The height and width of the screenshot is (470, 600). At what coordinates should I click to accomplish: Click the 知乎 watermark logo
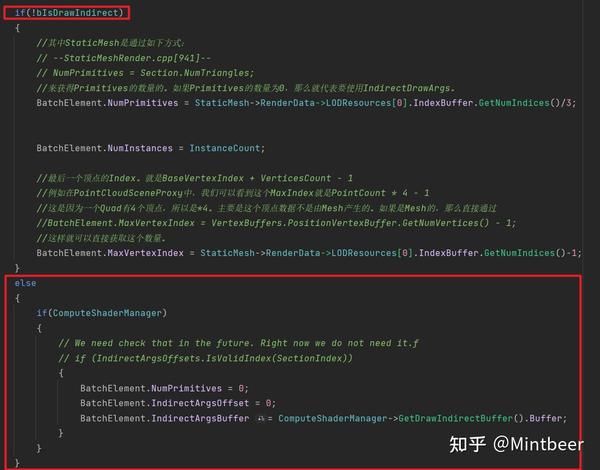pos(468,444)
